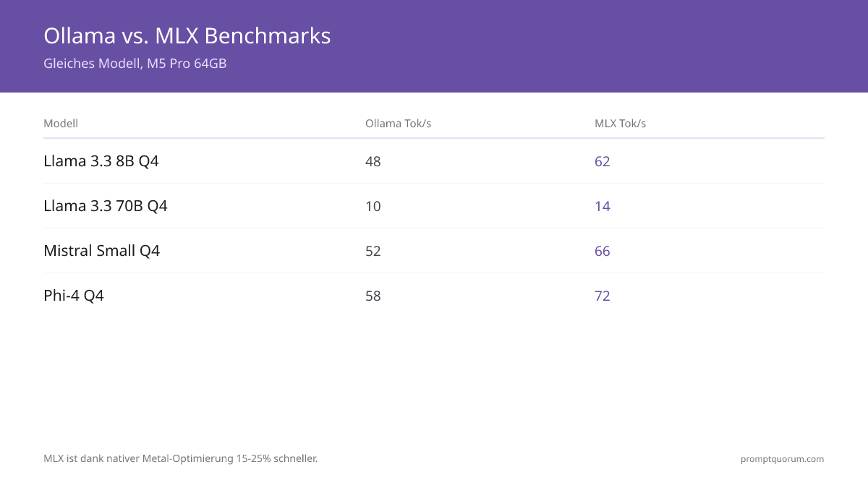Screen dimensions: 868x488
Task: Click the Ollama vs. MLX Benchmarks title
Action: (187, 35)
